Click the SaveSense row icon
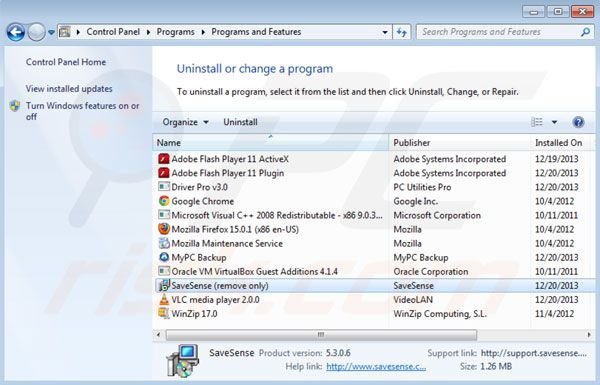 coord(164,285)
